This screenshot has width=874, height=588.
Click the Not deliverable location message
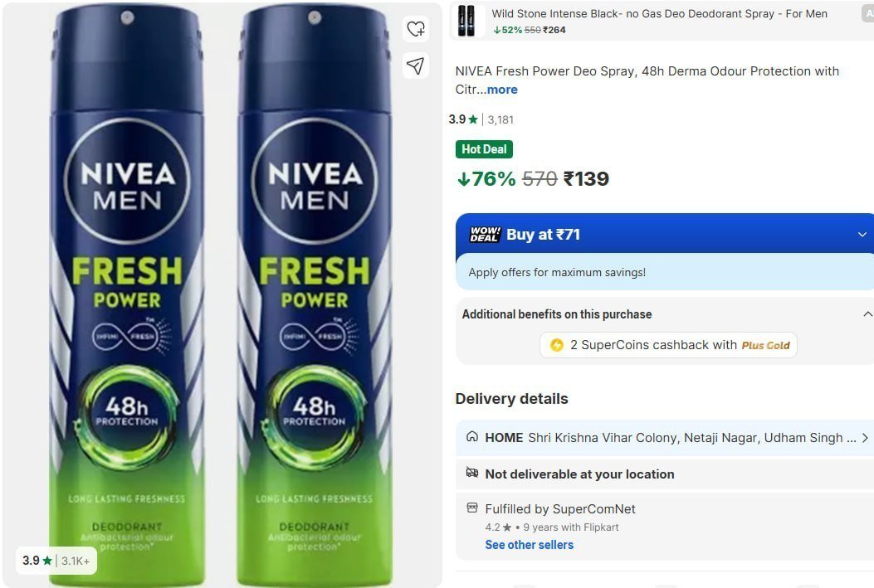[x=579, y=474]
